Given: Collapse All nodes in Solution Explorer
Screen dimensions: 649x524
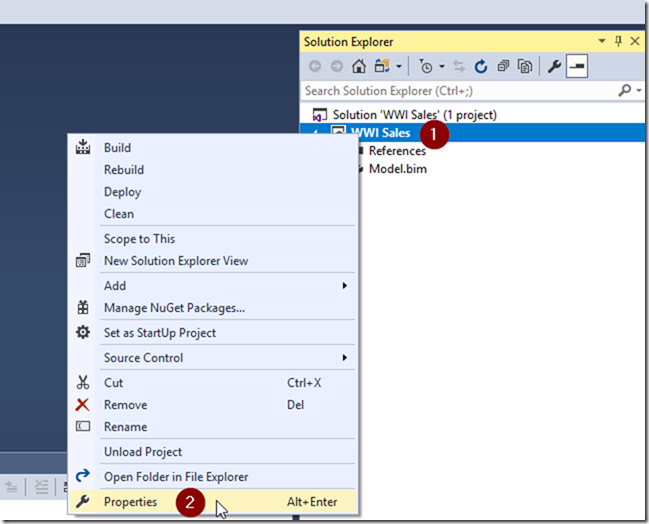Looking at the screenshot, I should pos(503,66).
